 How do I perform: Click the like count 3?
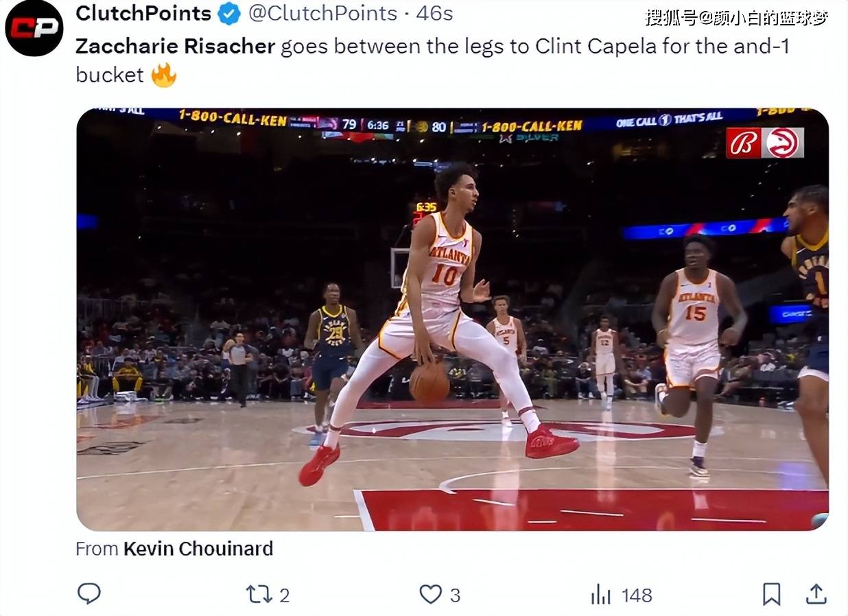click(x=455, y=595)
